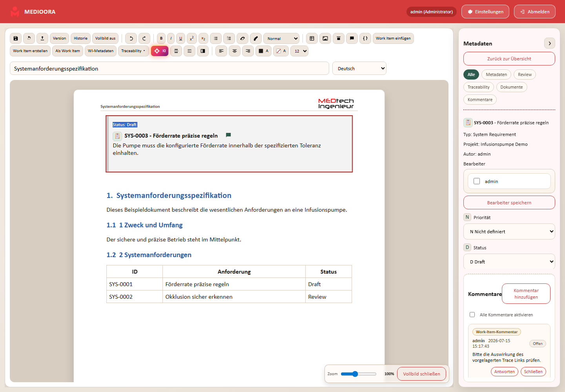The width and height of the screenshot is (565, 392).
Task: Click Abmelden to log out
Action: point(535,12)
